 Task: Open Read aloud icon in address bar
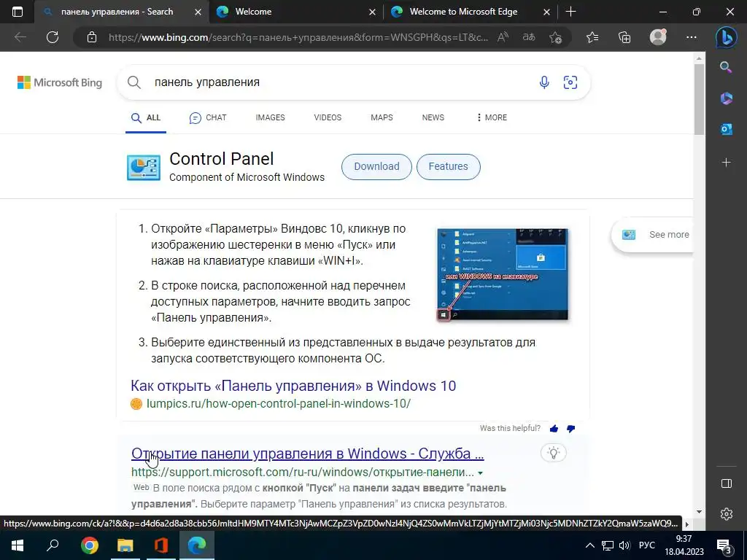point(503,37)
